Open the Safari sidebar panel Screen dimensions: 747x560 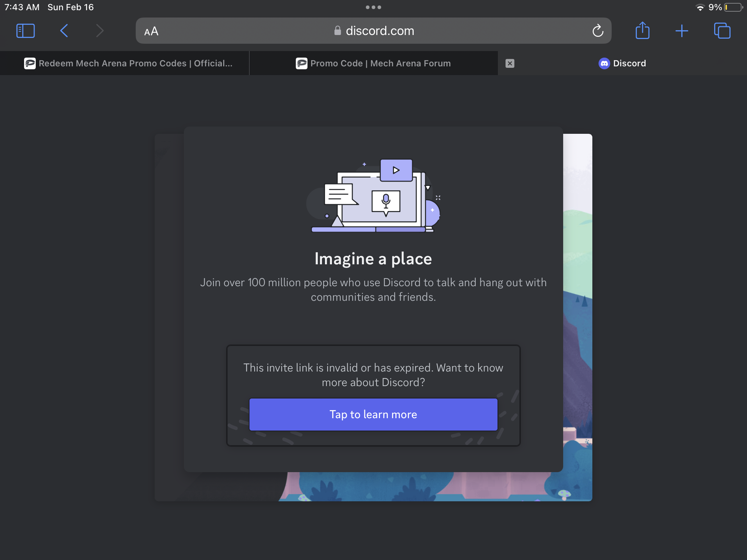[26, 31]
